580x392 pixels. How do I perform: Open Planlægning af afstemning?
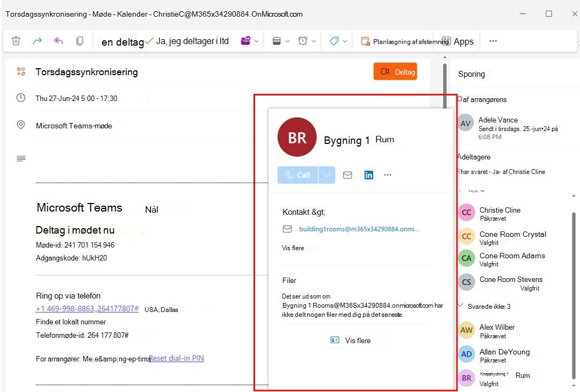coord(405,41)
